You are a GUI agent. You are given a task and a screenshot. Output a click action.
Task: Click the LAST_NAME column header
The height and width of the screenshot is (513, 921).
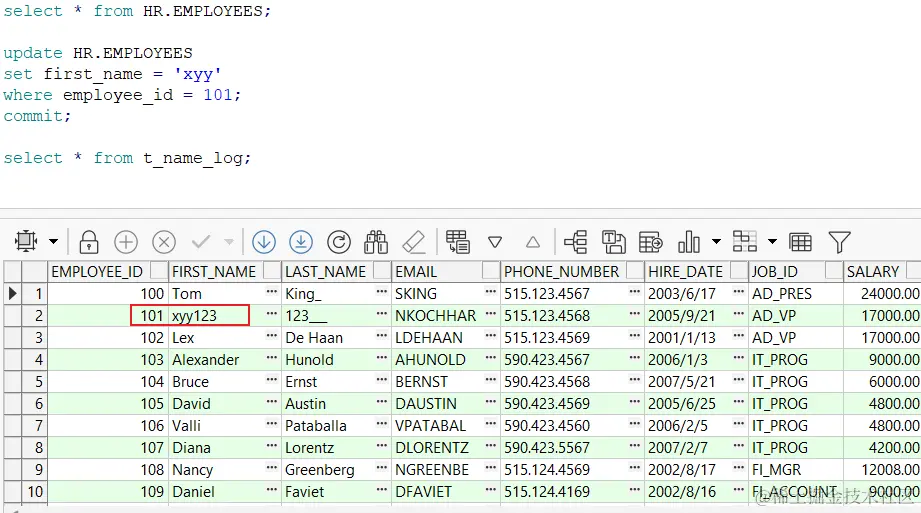337,271
